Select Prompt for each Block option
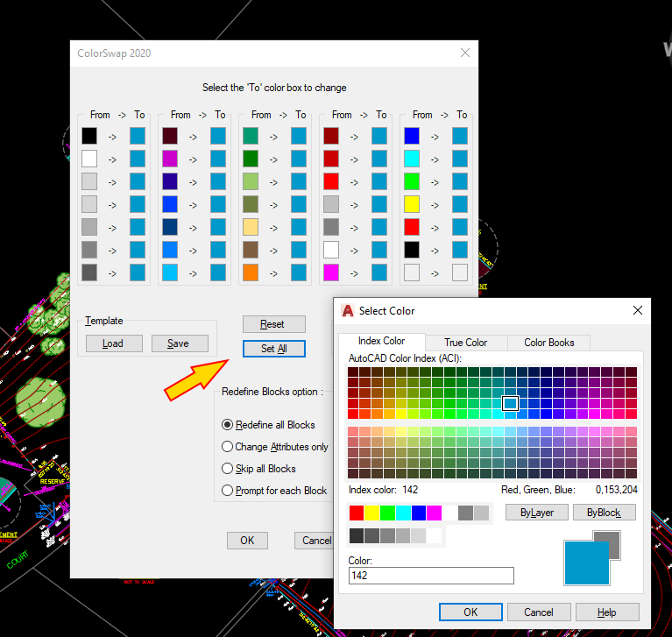This screenshot has width=672, height=637. coord(274,491)
